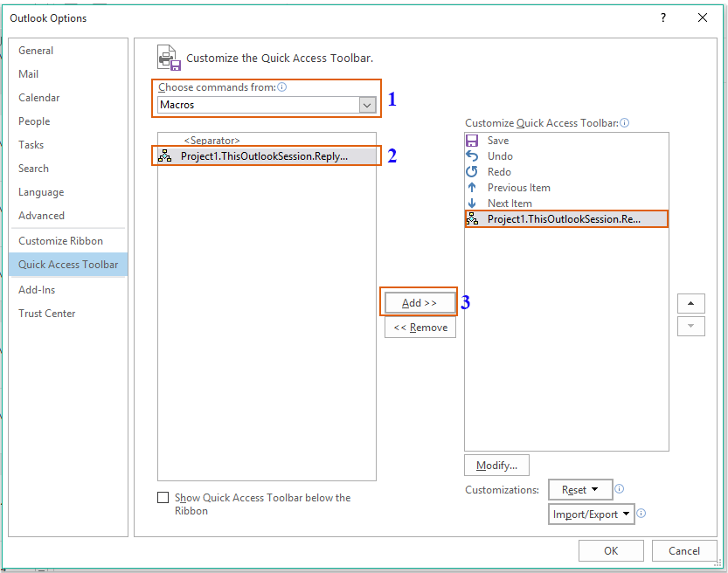Open the Add-Ins category
The image size is (728, 573).
point(68,290)
